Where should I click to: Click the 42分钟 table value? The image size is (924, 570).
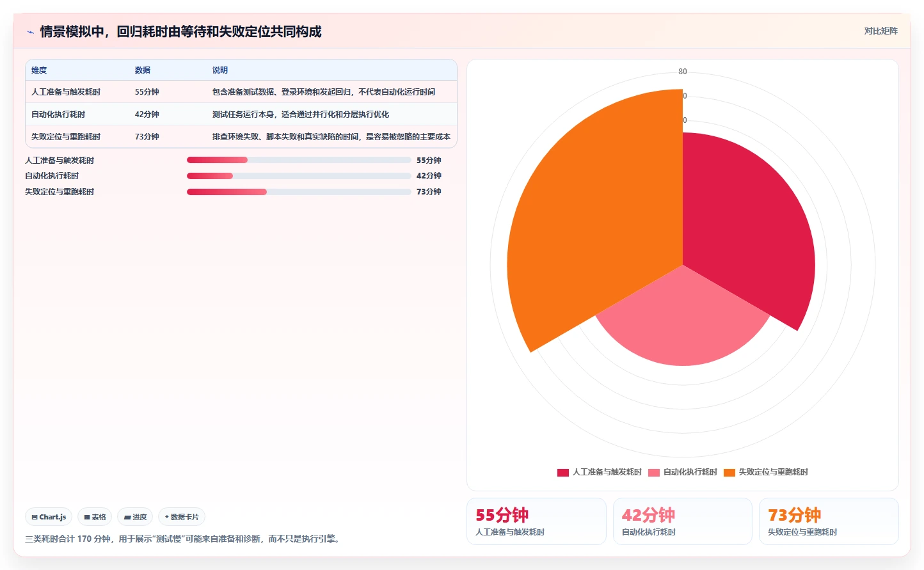click(x=147, y=115)
